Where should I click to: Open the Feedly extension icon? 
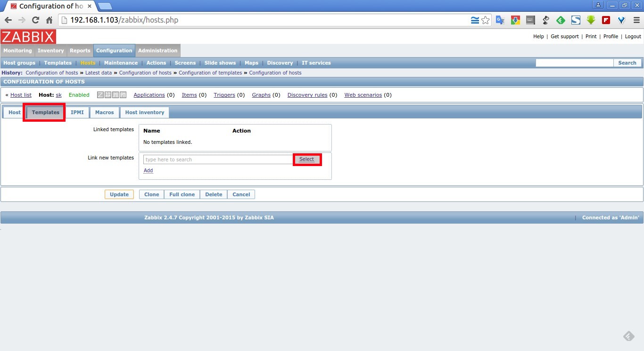tap(561, 20)
